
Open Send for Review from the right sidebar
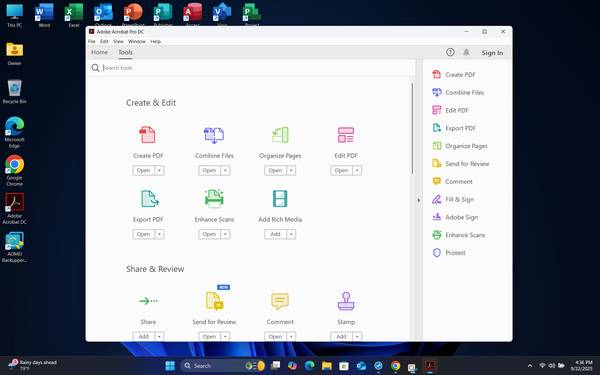[x=461, y=163]
